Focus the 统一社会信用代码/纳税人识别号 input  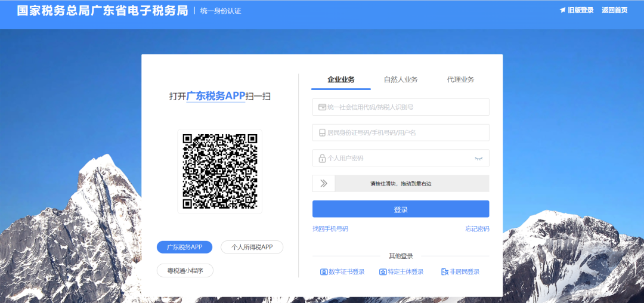point(401,107)
